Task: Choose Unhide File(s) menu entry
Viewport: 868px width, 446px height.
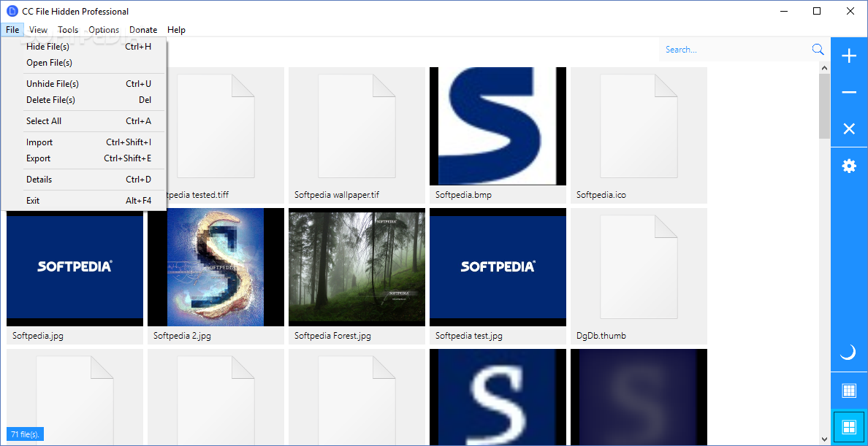Action: [x=83, y=84]
